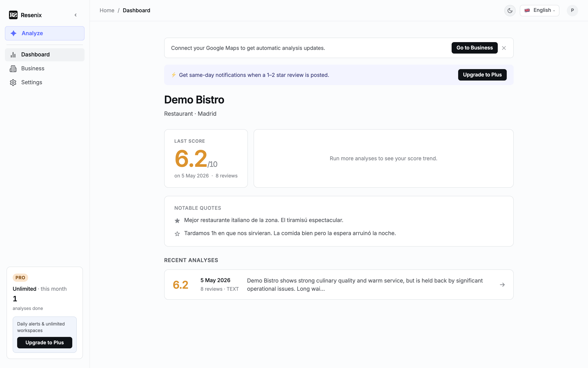Collapse the sidebar with the chevron
Image resolution: width=588 pixels, height=368 pixels.
point(76,15)
